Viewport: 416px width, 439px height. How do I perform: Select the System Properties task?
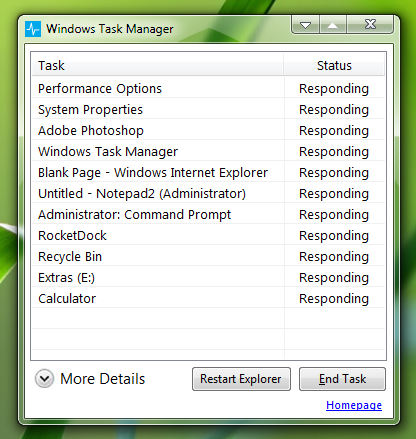208,110
